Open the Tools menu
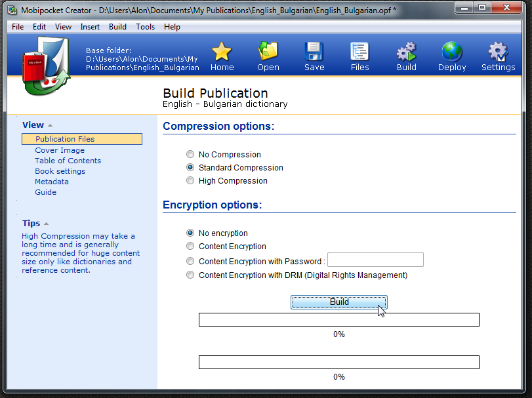Screen dimensions: 532x398 [x=145, y=27]
